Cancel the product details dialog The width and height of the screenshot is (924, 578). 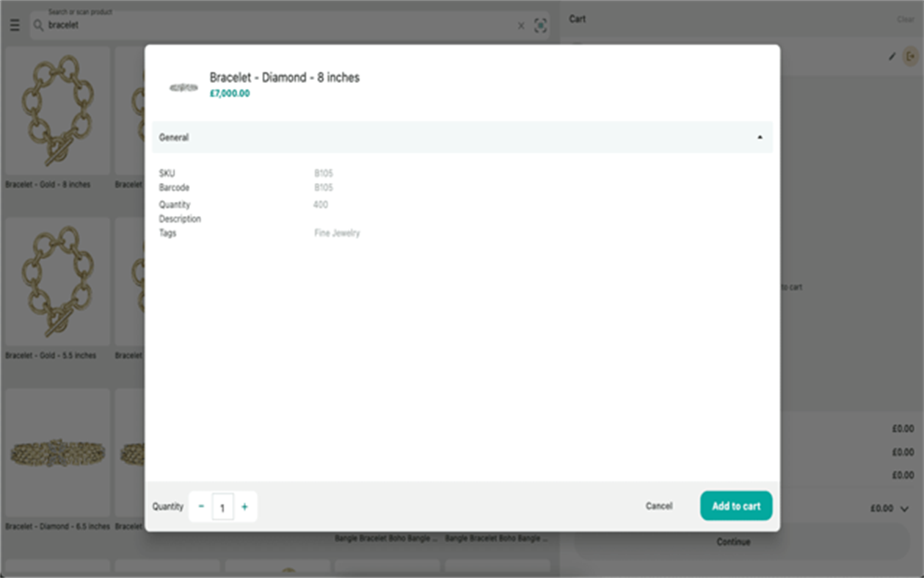658,506
